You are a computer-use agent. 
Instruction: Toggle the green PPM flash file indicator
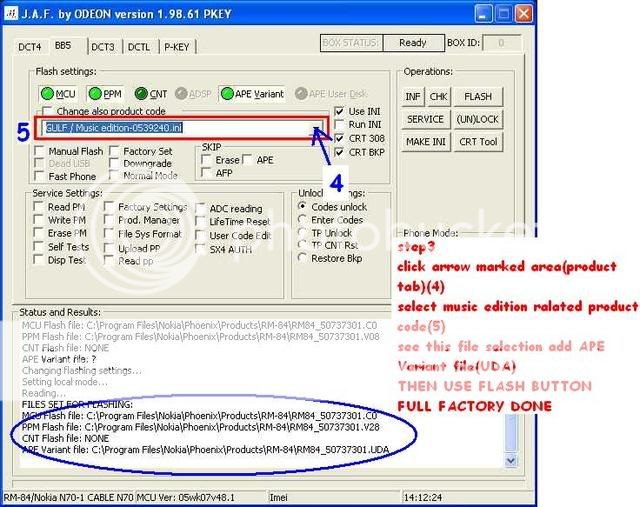pos(105,94)
